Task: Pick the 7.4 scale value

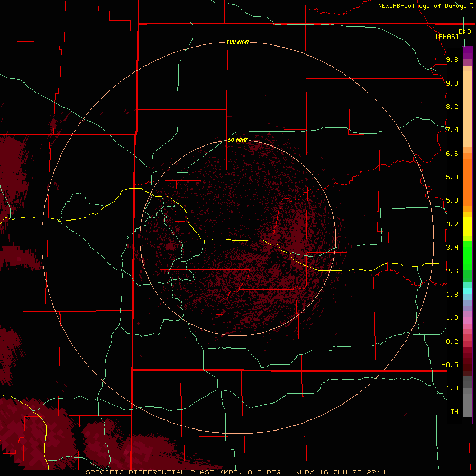Action: [452, 130]
